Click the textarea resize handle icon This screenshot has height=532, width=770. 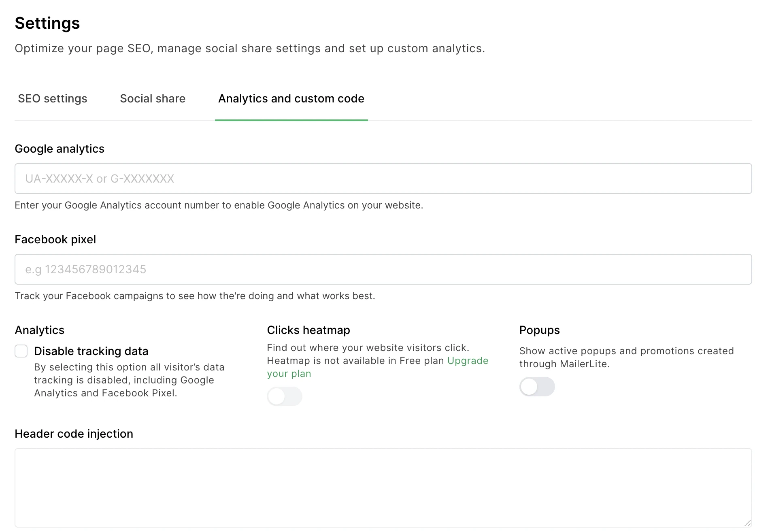point(747,523)
